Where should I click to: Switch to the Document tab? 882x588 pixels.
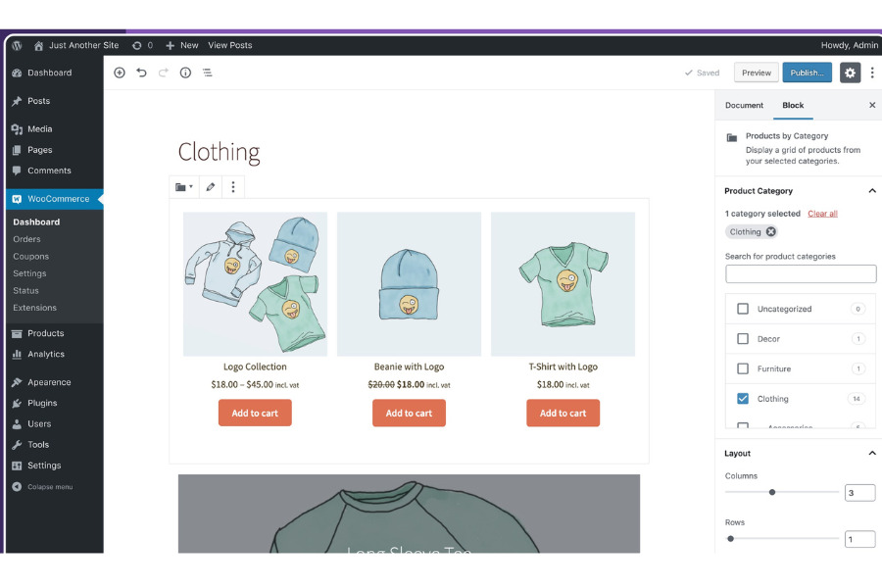(744, 106)
